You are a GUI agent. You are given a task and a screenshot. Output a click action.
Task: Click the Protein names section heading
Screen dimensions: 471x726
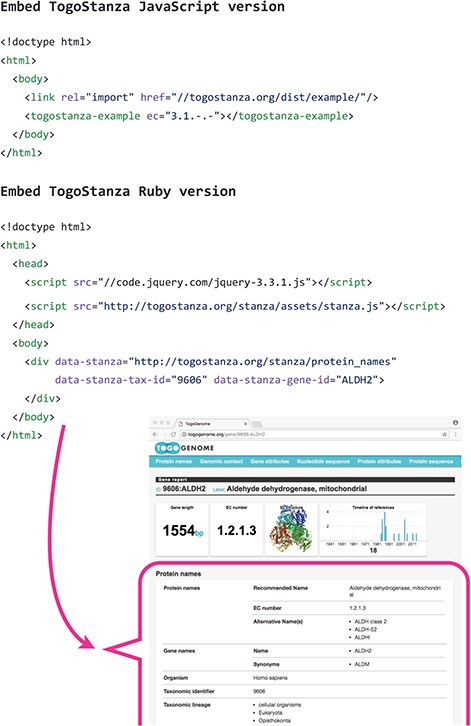[x=178, y=574]
